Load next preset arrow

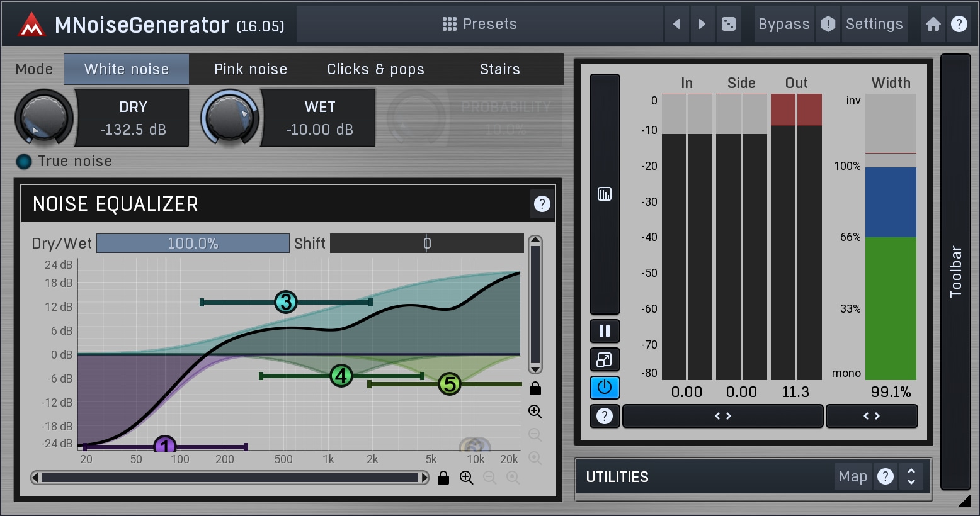click(x=702, y=24)
